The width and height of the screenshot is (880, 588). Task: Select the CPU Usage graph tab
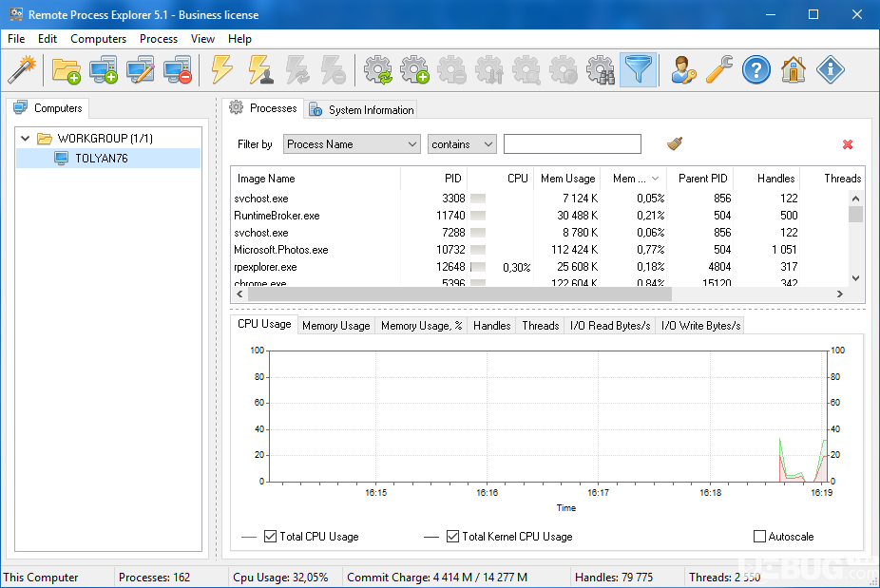tap(264, 324)
